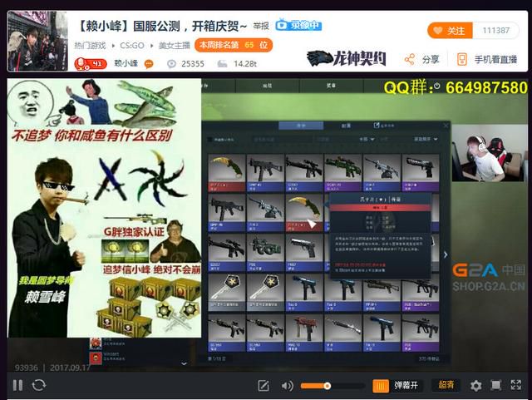This screenshot has height=400, width=532.
Task: Expand the 全部 filter dropdown
Action: pyautogui.click(x=367, y=139)
